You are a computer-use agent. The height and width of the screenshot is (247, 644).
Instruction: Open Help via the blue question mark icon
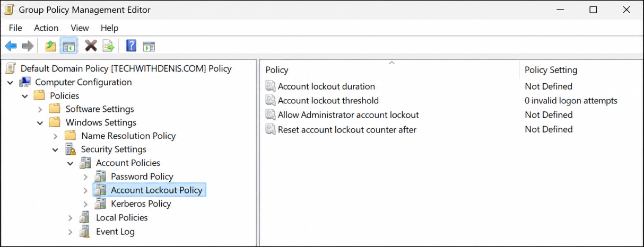132,46
